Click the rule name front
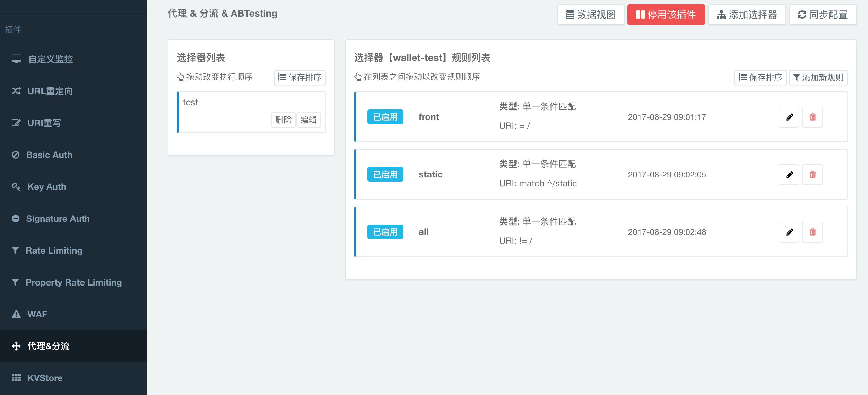The image size is (868, 395). (429, 117)
